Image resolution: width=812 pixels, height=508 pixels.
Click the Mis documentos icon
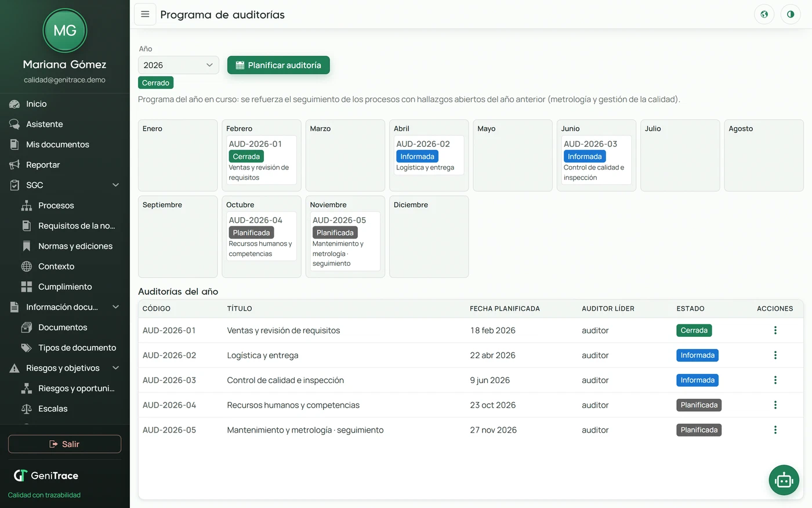[14, 145]
